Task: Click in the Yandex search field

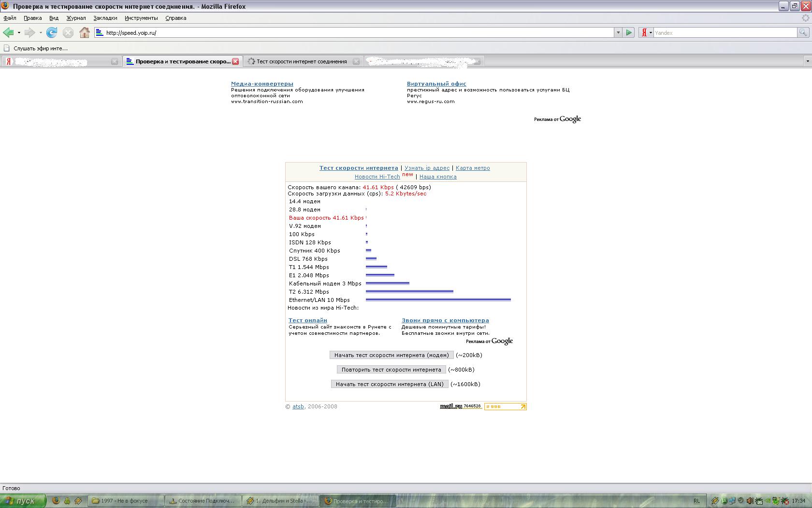Action: [x=725, y=33]
